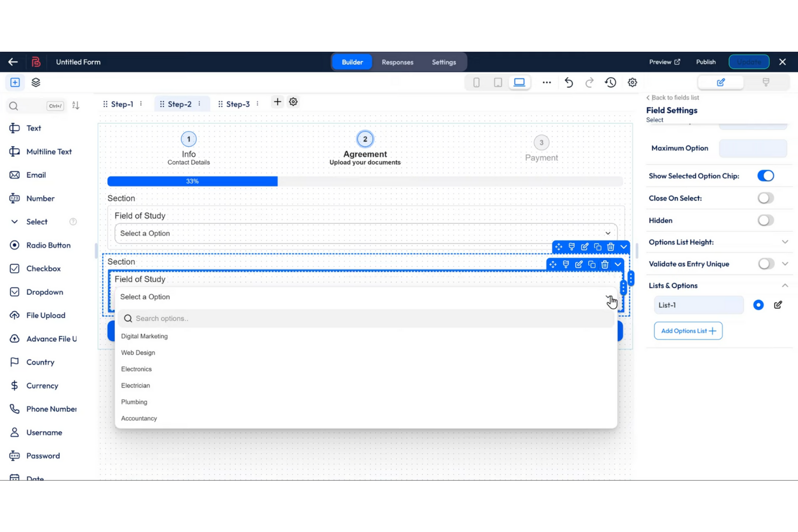Add a new step with plus icon
This screenshot has height=532, width=798.
(277, 102)
